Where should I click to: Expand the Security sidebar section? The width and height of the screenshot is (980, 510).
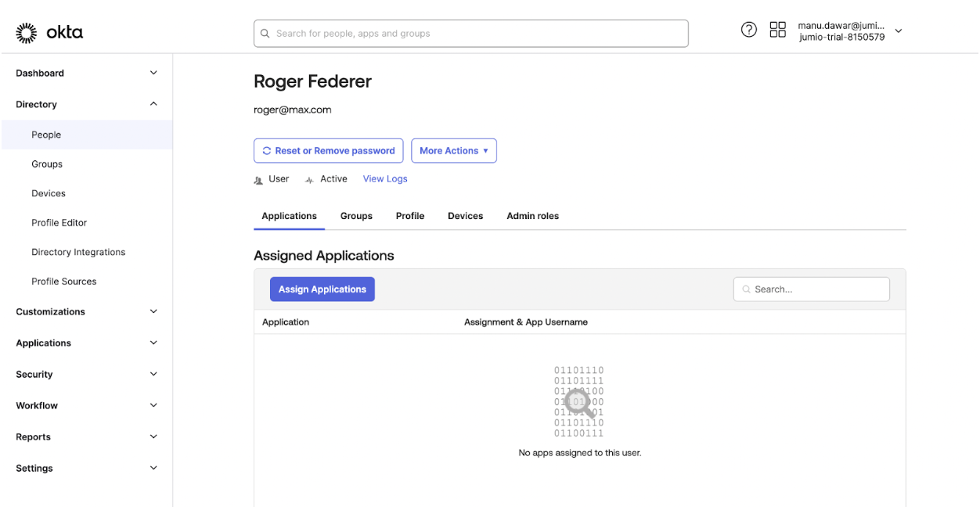click(153, 374)
